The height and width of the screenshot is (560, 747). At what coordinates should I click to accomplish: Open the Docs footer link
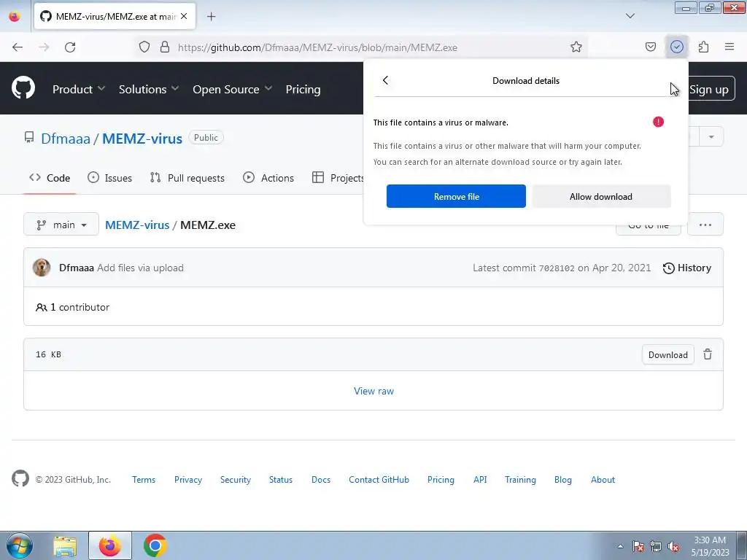[x=321, y=480]
